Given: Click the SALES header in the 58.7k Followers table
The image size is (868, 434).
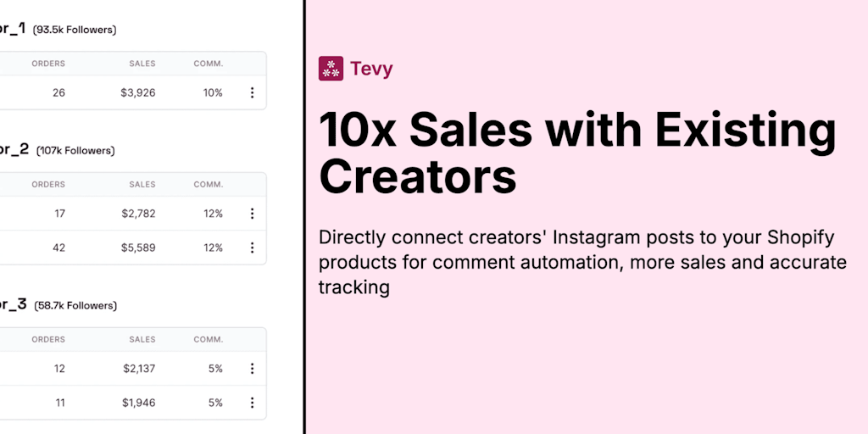Looking at the screenshot, I should (142, 340).
